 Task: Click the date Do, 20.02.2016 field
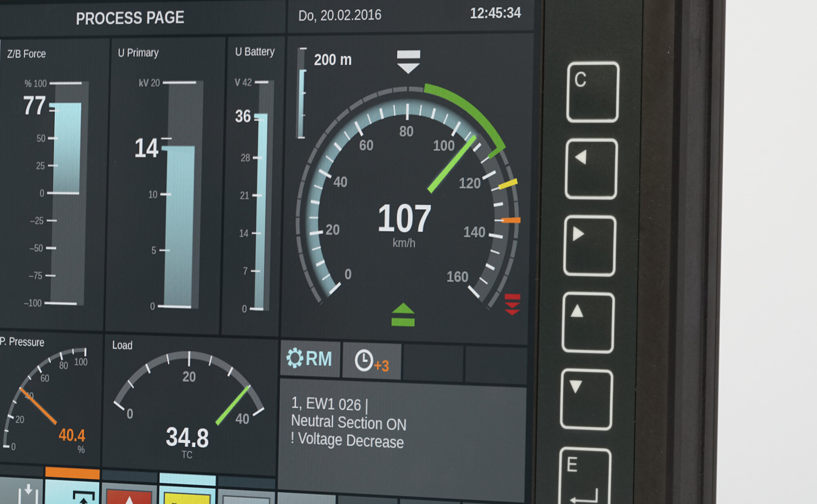[339, 16]
